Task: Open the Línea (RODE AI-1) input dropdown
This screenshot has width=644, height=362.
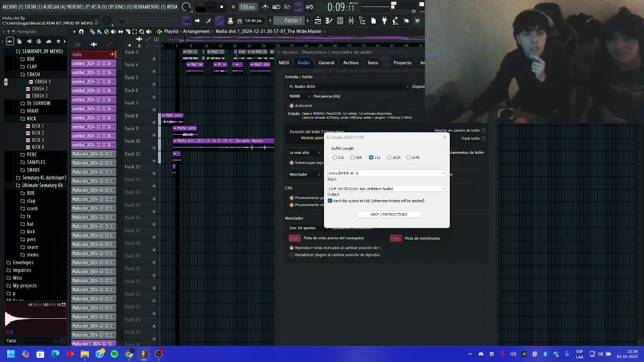Action: [x=386, y=173]
